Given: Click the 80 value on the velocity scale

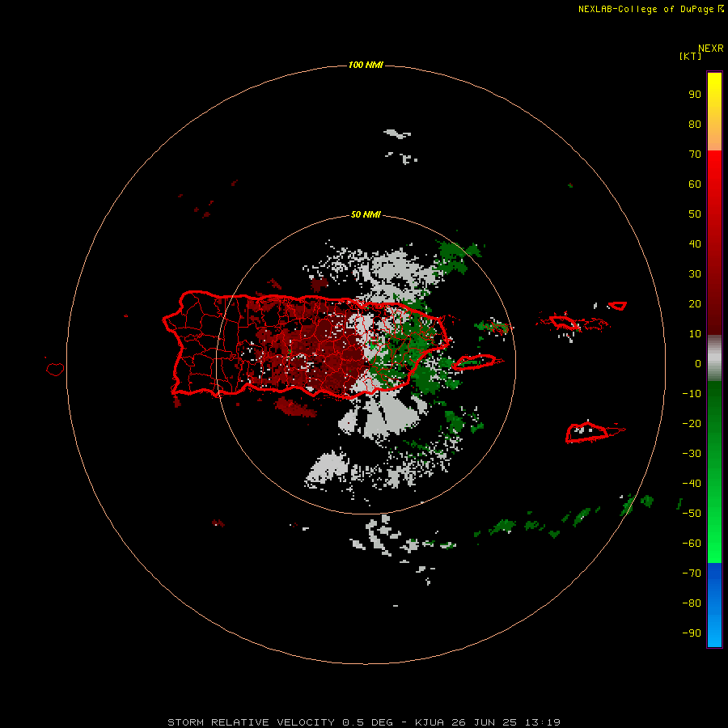Looking at the screenshot, I should click(695, 125).
